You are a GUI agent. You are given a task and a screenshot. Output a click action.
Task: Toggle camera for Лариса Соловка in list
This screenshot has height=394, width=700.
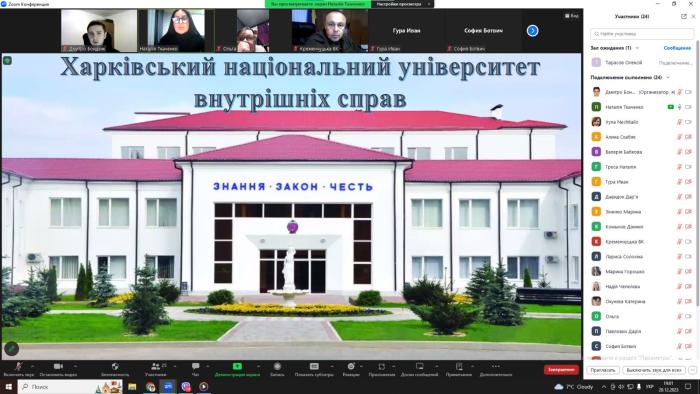point(688,257)
